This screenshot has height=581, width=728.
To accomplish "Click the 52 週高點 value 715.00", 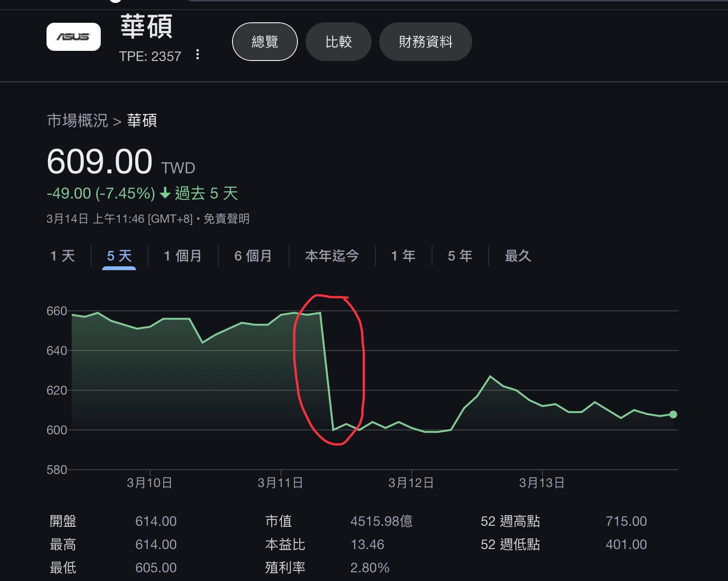I will pos(626,521).
